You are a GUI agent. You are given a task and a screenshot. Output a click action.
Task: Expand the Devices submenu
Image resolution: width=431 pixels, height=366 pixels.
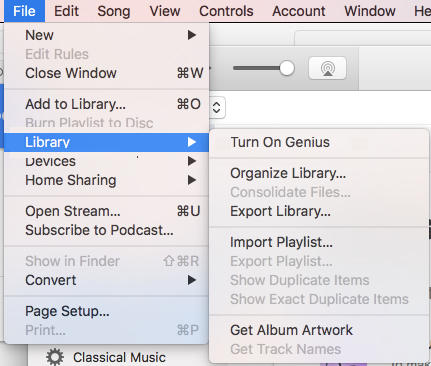point(107,161)
